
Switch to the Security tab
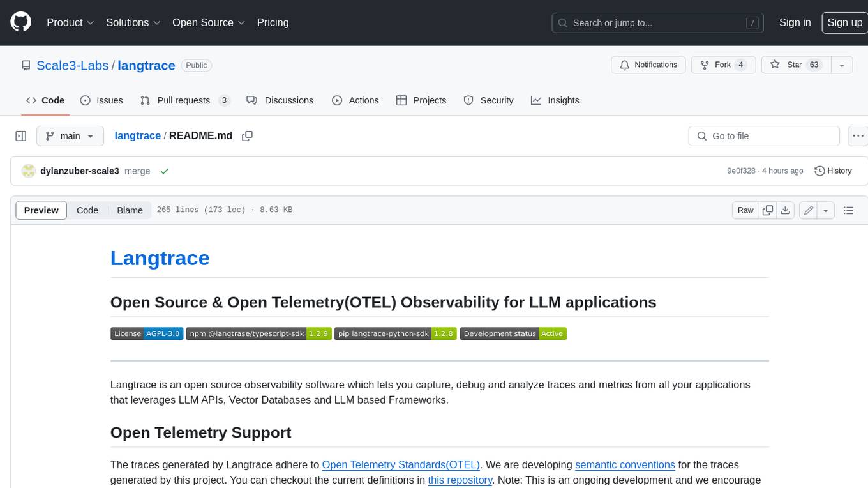(488, 100)
